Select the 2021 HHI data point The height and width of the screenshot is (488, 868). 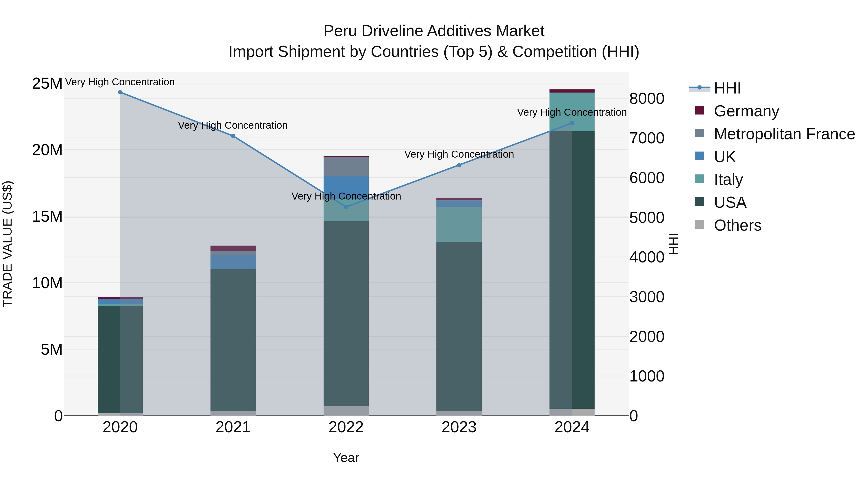point(233,136)
